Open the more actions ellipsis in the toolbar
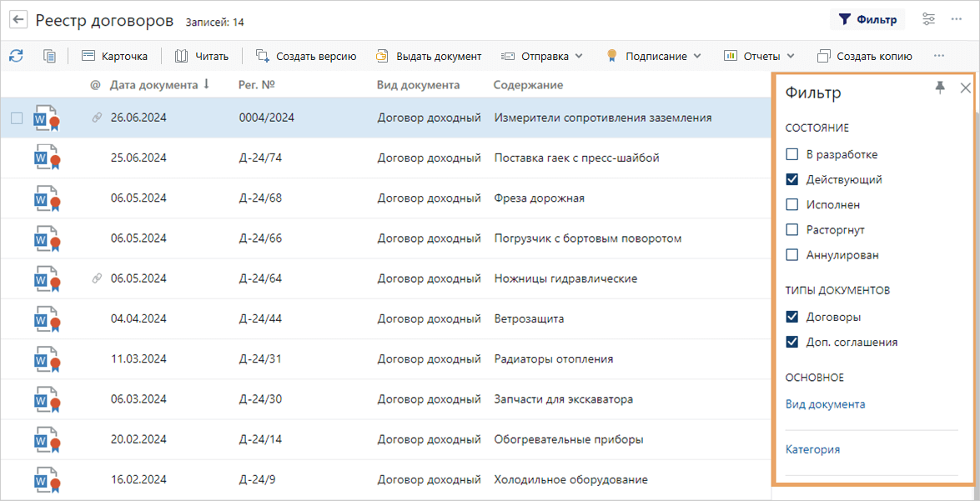 939,56
